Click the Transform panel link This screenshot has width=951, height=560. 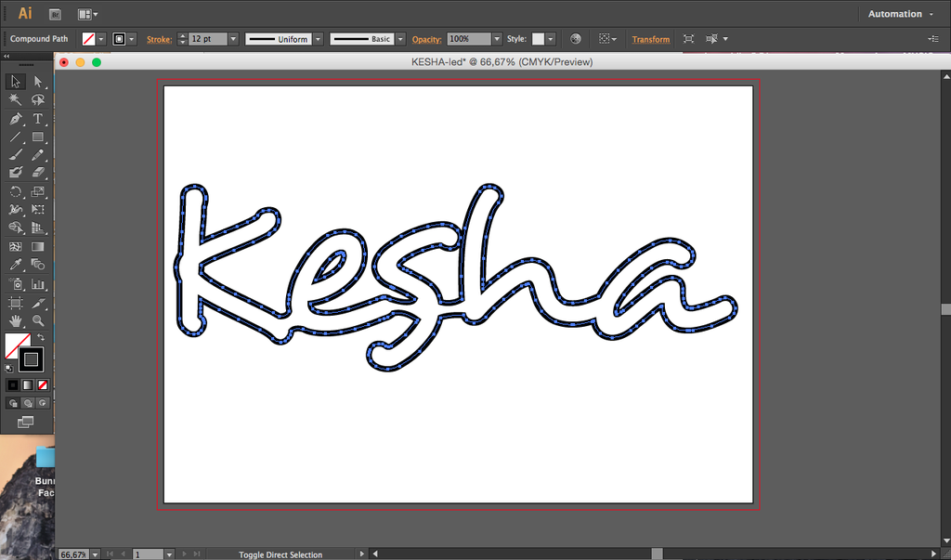point(651,39)
